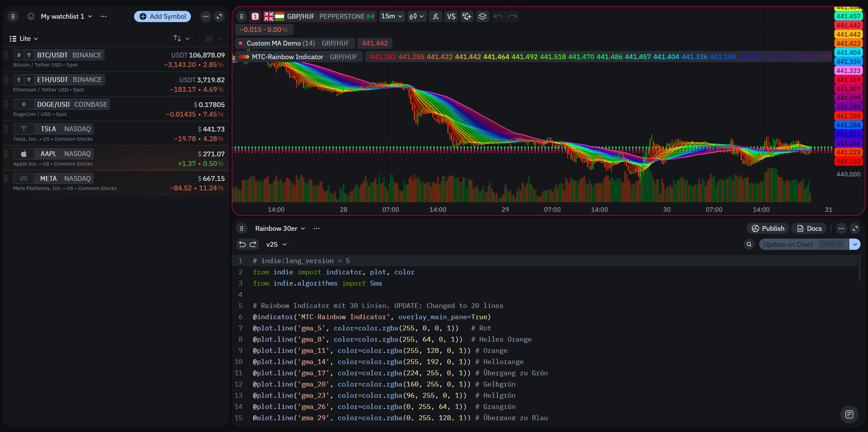
Task: Undo last chart action with curved arrow
Action: [498, 16]
